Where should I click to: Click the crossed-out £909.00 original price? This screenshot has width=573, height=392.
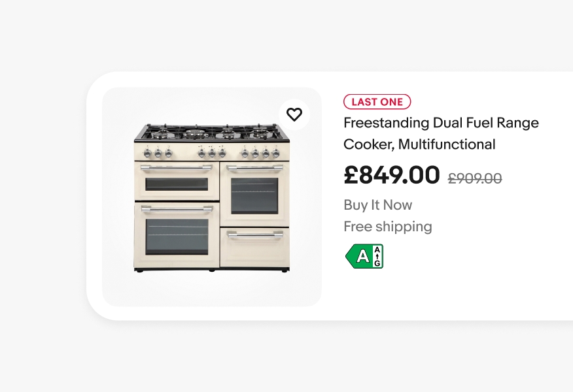tap(475, 178)
